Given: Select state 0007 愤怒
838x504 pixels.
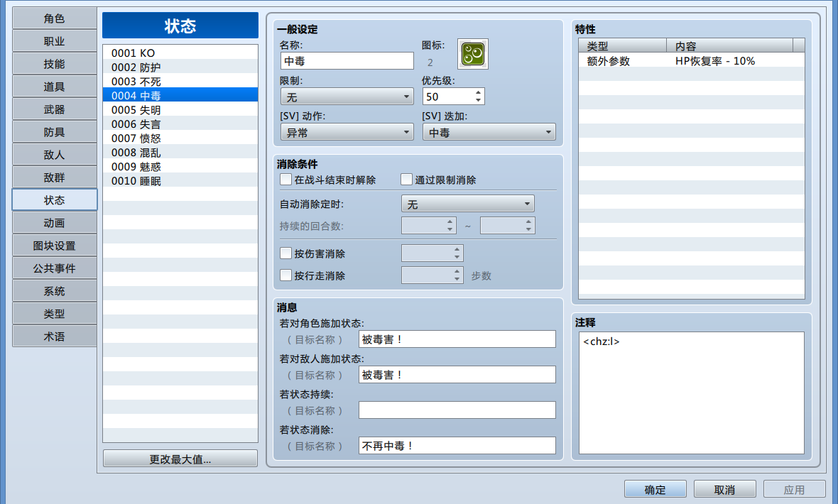Looking at the screenshot, I should click(180, 138).
